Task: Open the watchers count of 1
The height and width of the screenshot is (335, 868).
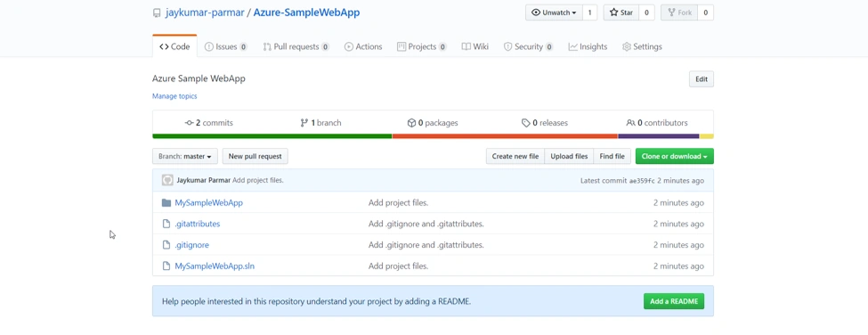Action: tap(589, 12)
